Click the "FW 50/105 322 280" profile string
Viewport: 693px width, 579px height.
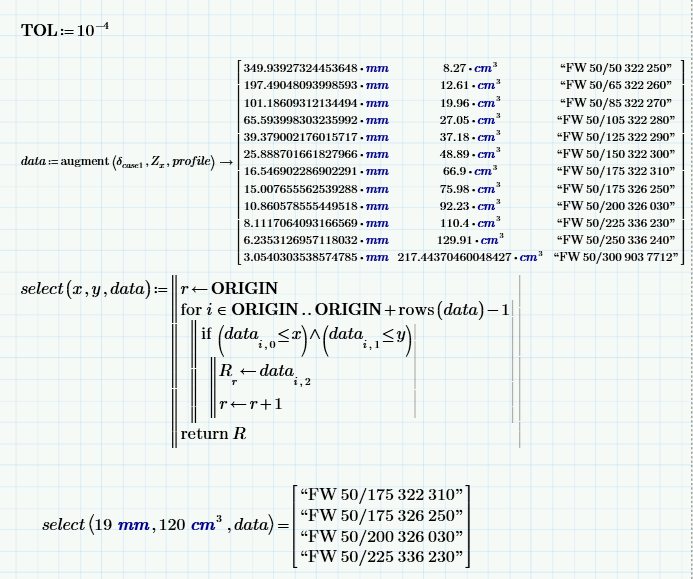(616, 120)
